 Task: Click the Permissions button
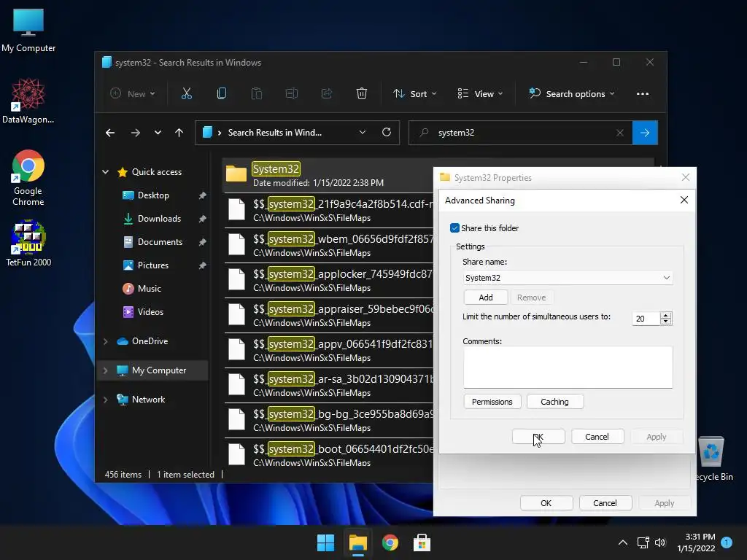pos(492,402)
